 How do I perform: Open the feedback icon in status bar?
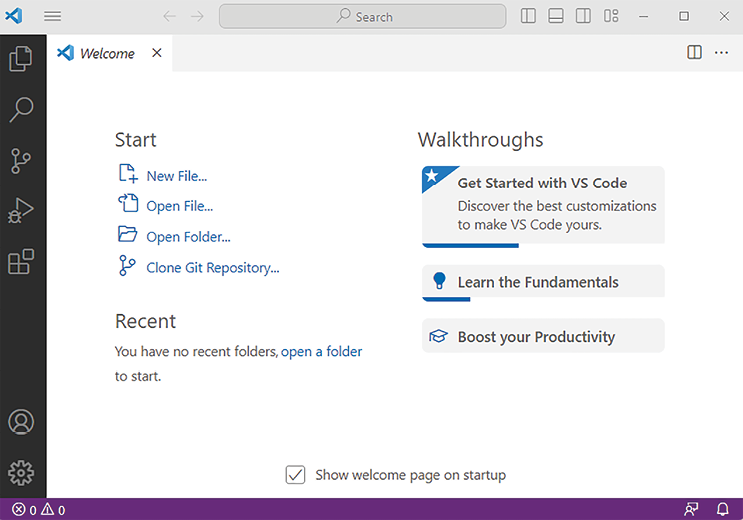(691, 510)
